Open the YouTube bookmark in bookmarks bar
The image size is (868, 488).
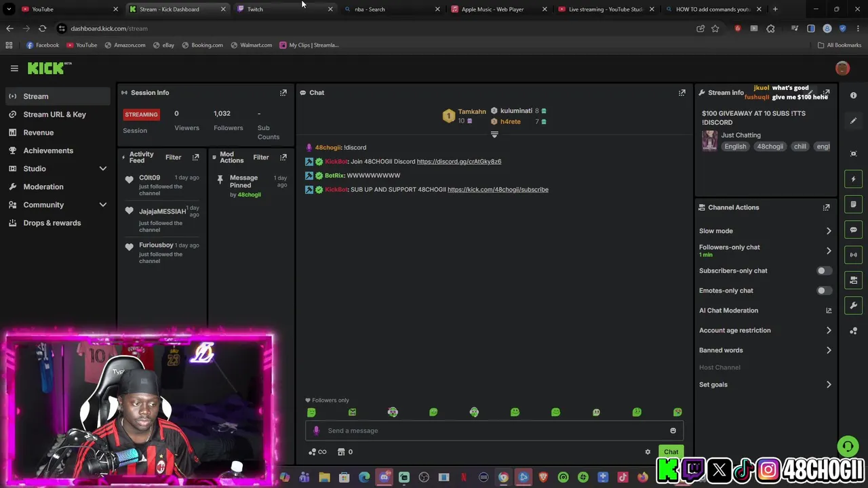coord(81,45)
